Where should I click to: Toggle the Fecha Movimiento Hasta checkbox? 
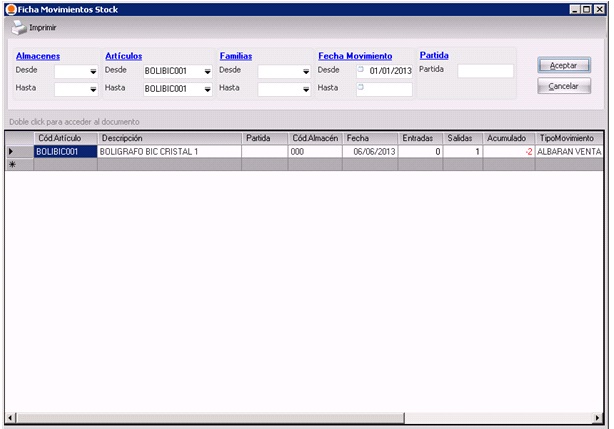click(x=360, y=89)
